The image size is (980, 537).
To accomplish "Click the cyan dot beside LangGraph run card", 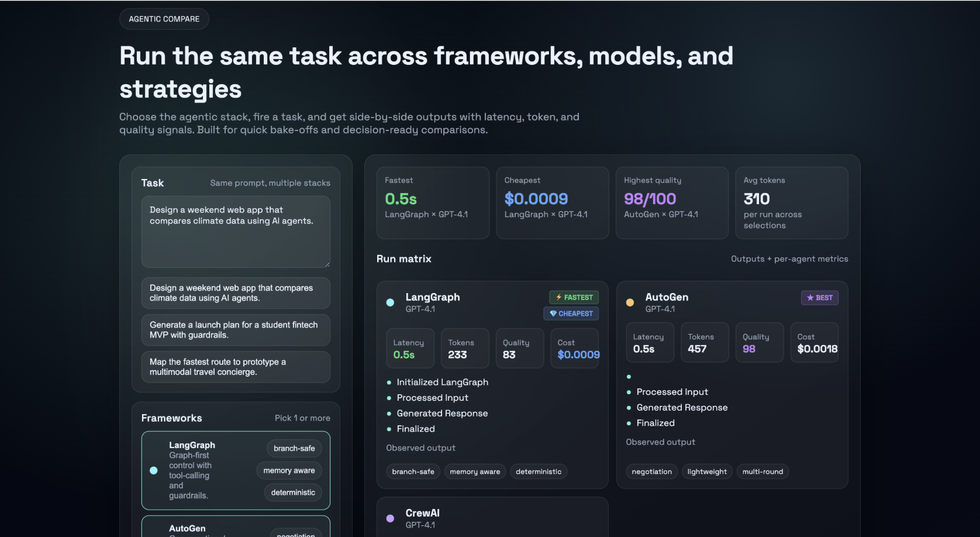I will click(390, 302).
